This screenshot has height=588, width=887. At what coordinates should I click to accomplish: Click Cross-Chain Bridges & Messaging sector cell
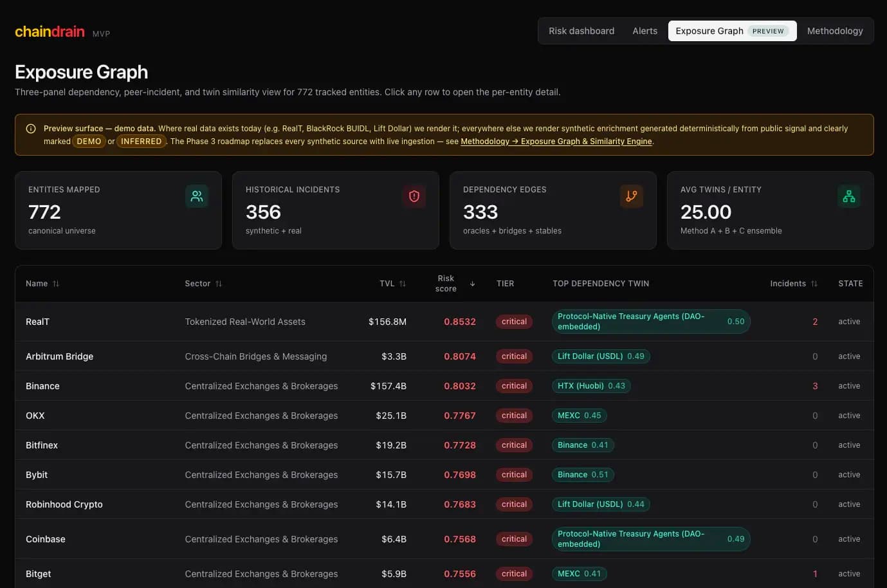(x=256, y=356)
